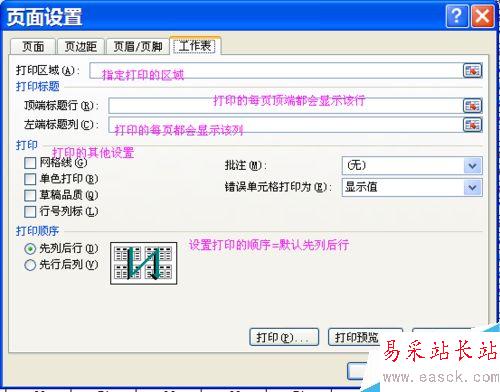500x392 pixels.
Task: Click into the 打印区域 input field
Action: click(x=276, y=71)
